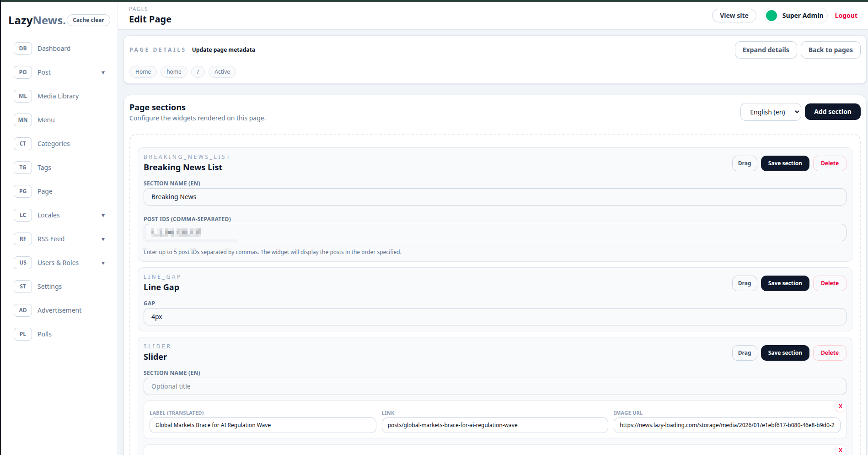
Task: Expand the Post submenu arrow
Action: point(103,73)
